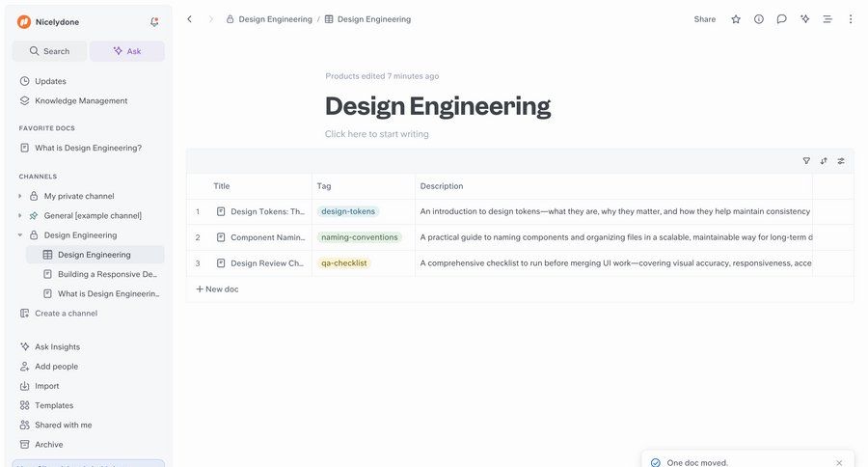Sort the docs table

pyautogui.click(x=824, y=161)
